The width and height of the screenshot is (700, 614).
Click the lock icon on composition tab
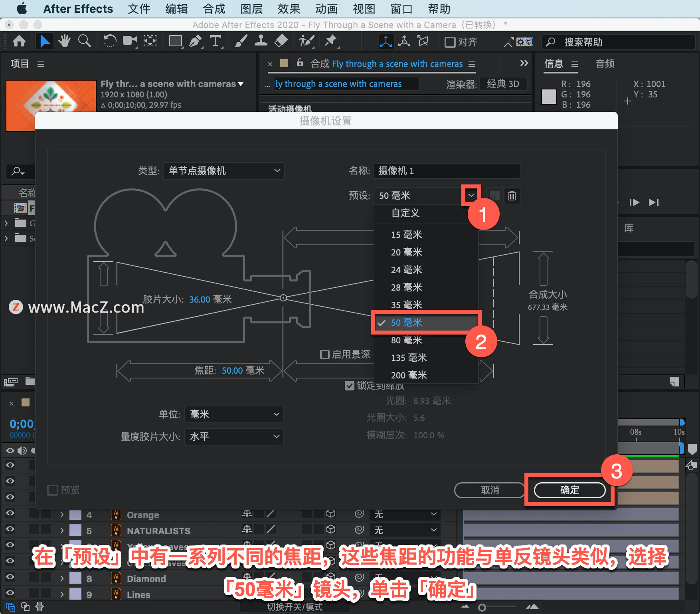[x=300, y=63]
